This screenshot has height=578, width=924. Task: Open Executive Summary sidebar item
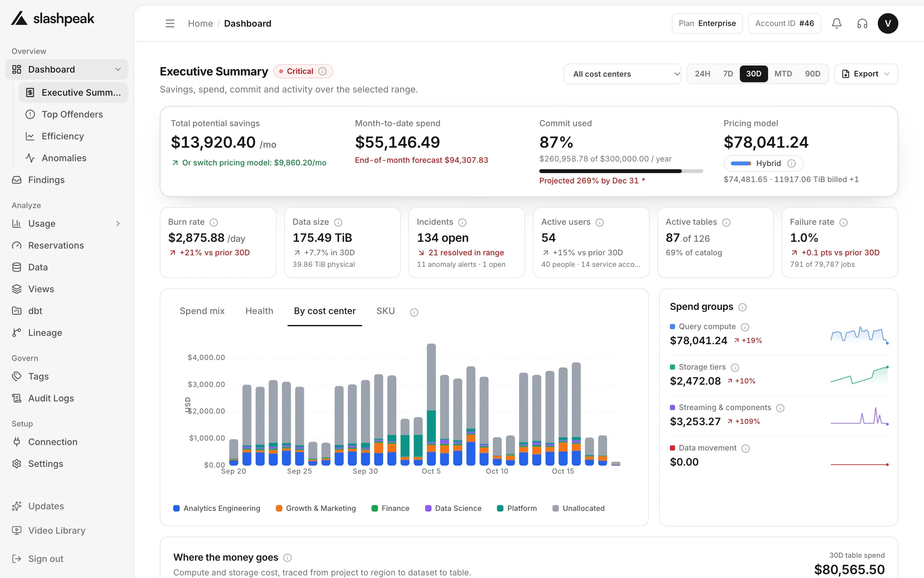73,92
